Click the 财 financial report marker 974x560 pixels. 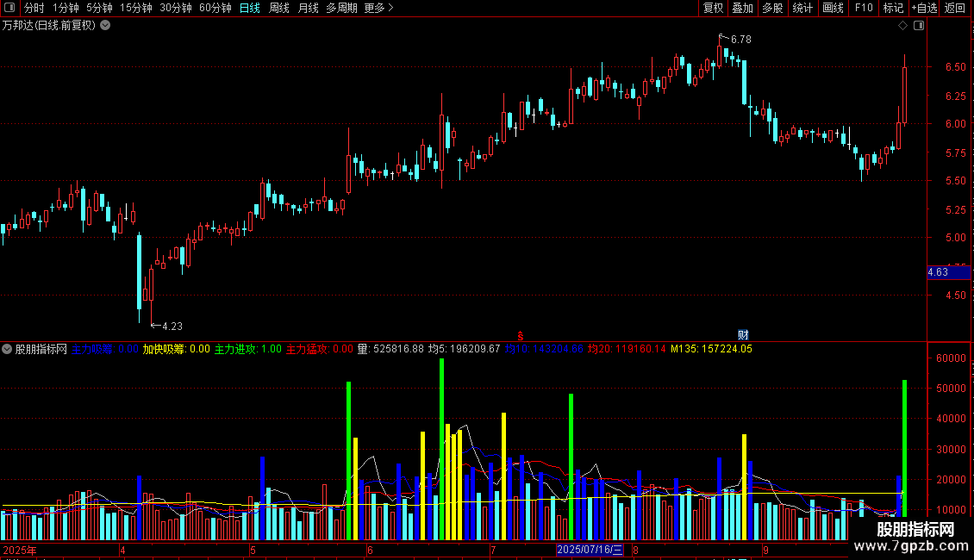(x=743, y=334)
